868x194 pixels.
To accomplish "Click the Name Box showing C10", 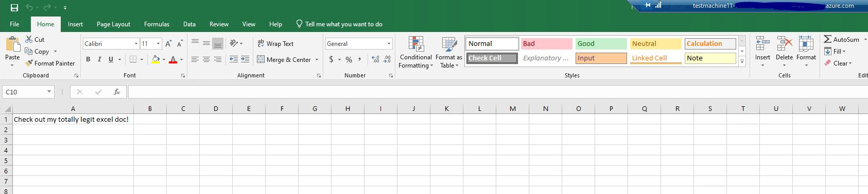I will 28,92.
